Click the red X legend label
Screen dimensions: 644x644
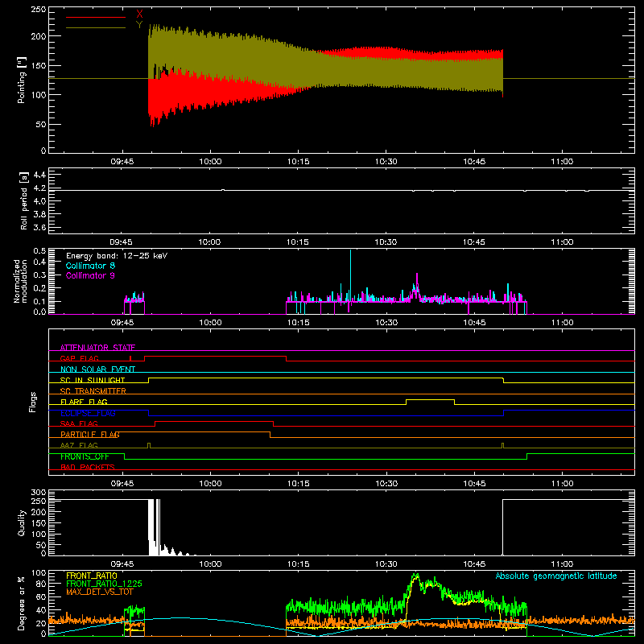pyautogui.click(x=139, y=14)
